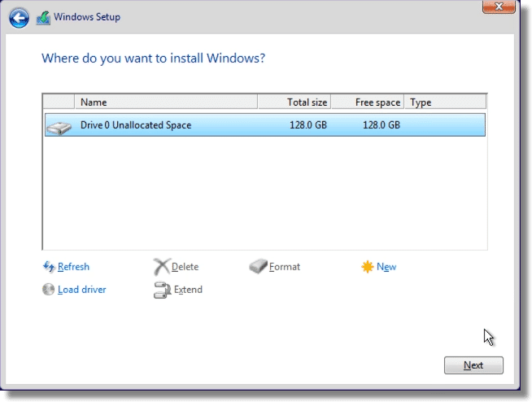Click the Load driver disc icon
The image size is (532, 402).
coord(49,289)
